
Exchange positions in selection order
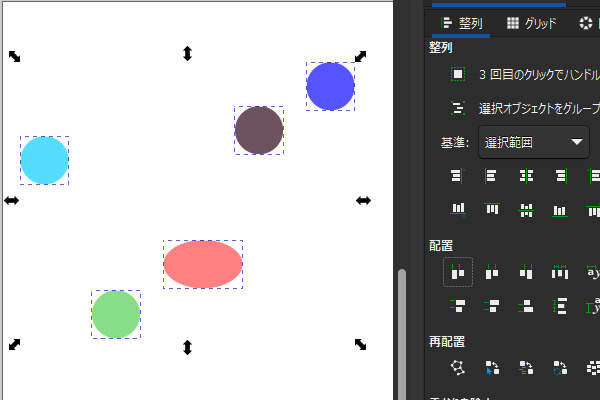492,367
